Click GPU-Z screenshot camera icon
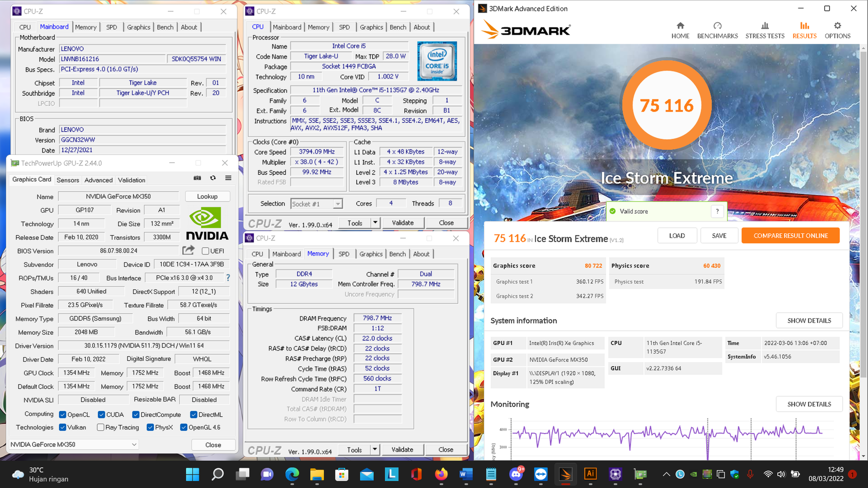 tap(197, 178)
